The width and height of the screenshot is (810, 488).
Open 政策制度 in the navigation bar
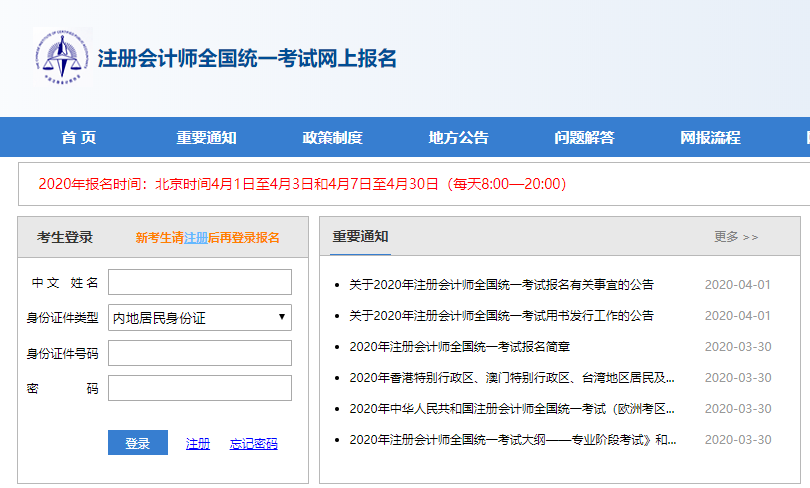(x=332, y=138)
